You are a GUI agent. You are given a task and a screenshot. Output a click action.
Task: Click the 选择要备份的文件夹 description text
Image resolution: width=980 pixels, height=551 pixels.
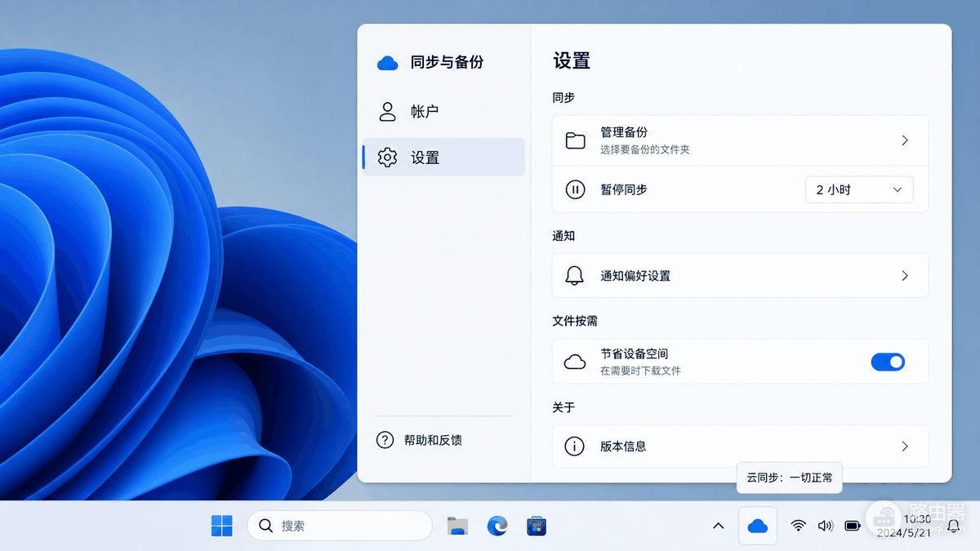point(645,150)
